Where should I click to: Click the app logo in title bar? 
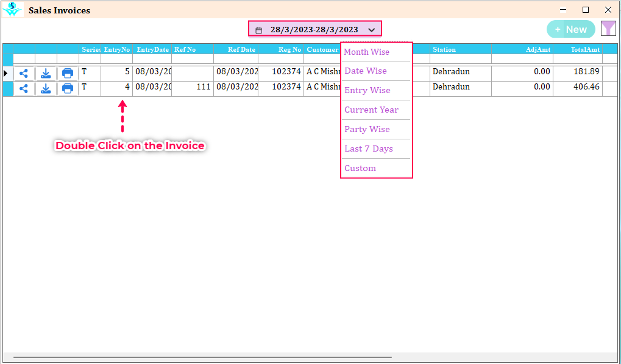pos(12,10)
